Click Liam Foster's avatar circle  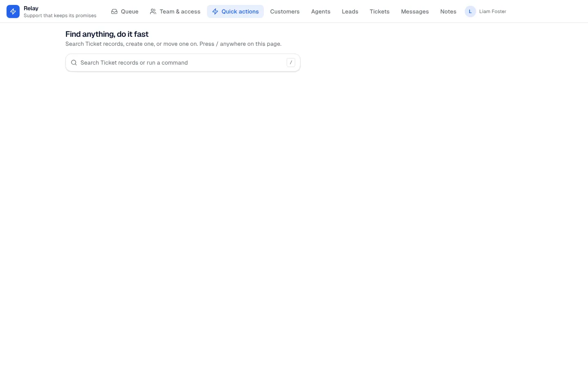coord(470,11)
